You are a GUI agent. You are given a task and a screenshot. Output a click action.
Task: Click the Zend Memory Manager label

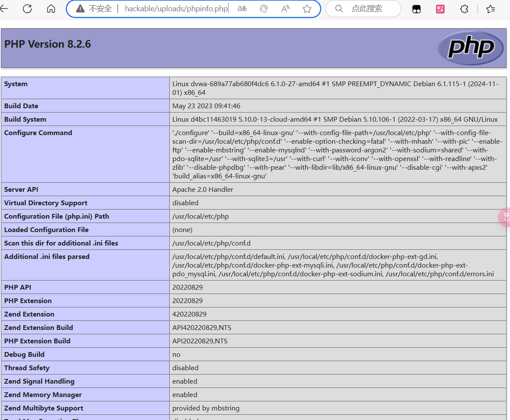point(42,394)
